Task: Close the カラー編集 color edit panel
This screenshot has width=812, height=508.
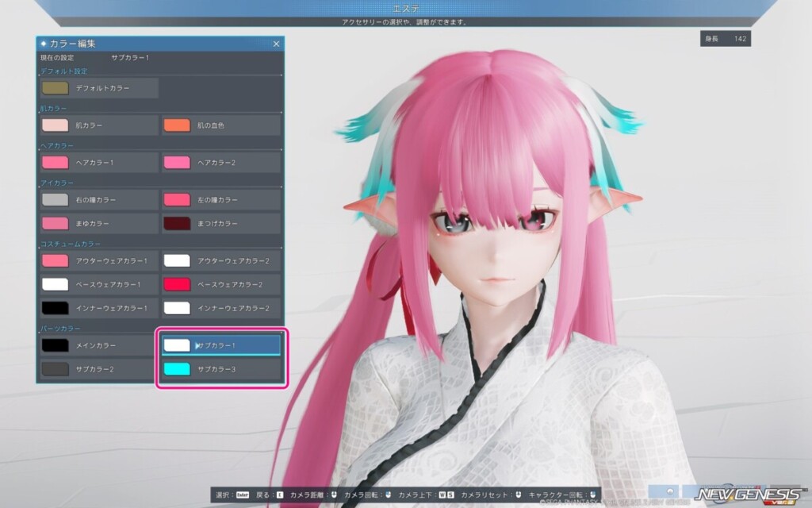Action: pos(276,44)
